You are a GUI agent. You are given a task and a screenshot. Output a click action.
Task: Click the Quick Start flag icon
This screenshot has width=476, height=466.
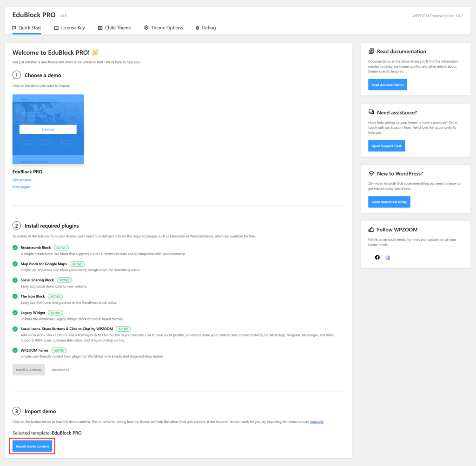point(14,27)
